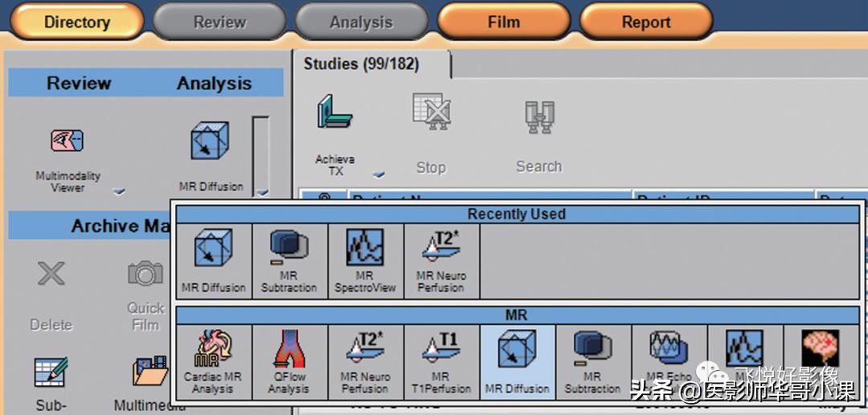Open MR Neuro Perfusion in MR section
Screen dimensions: 868x415
coord(366,362)
